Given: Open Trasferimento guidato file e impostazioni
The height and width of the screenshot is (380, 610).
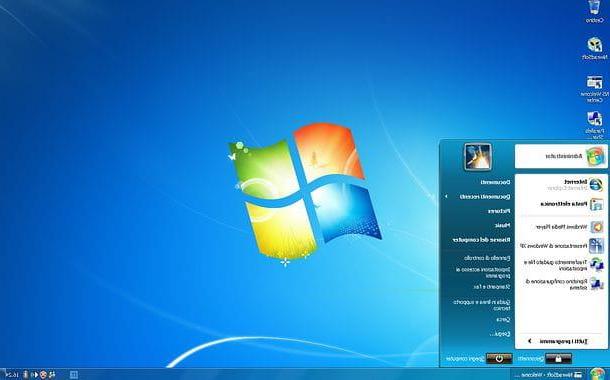Looking at the screenshot, I should click(564, 264).
